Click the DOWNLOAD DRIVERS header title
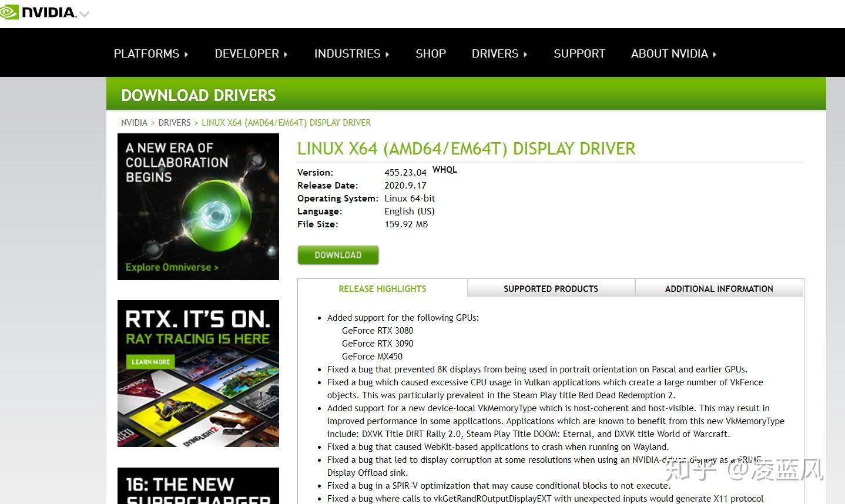This screenshot has height=504, width=845. (x=199, y=95)
